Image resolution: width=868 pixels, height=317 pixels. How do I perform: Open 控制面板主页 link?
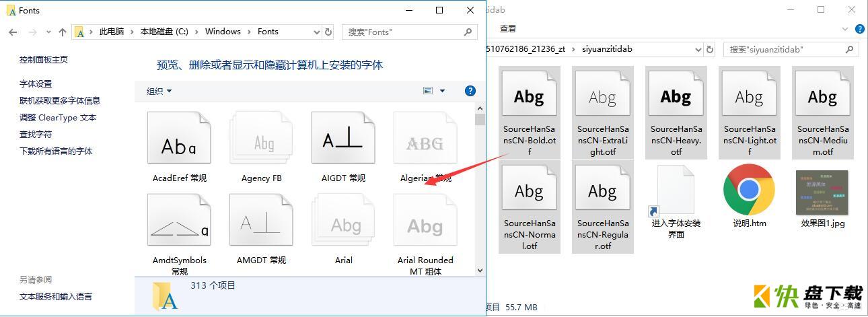(x=44, y=59)
